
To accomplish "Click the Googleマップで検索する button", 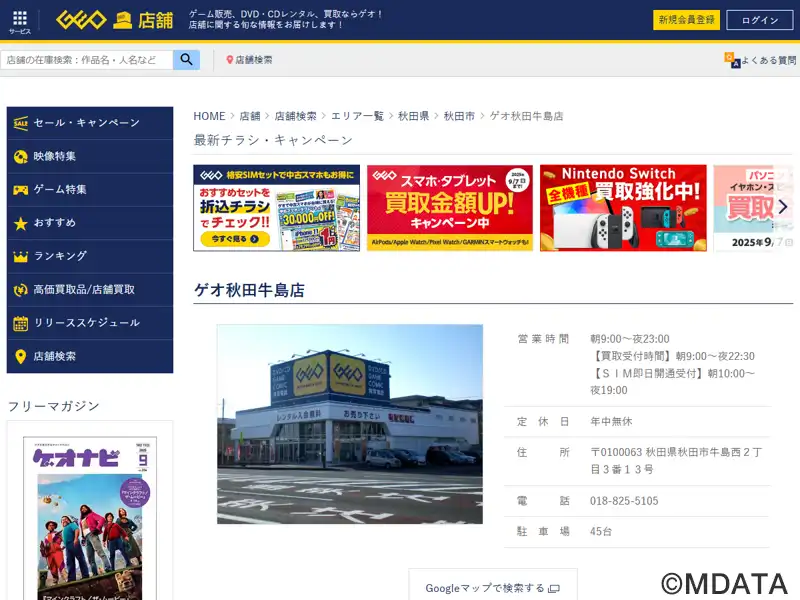I will coord(493,586).
